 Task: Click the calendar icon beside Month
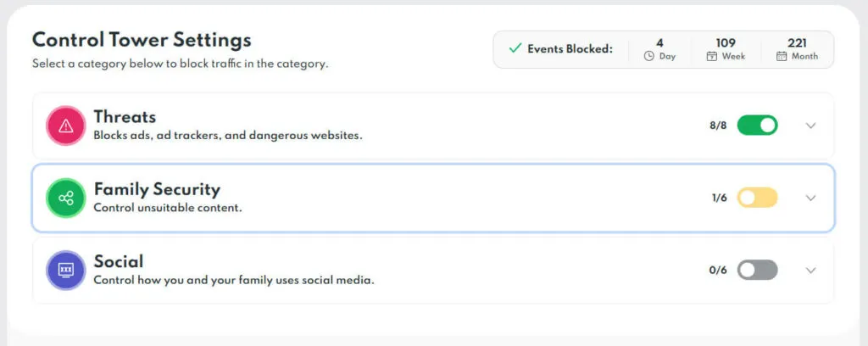[781, 57]
